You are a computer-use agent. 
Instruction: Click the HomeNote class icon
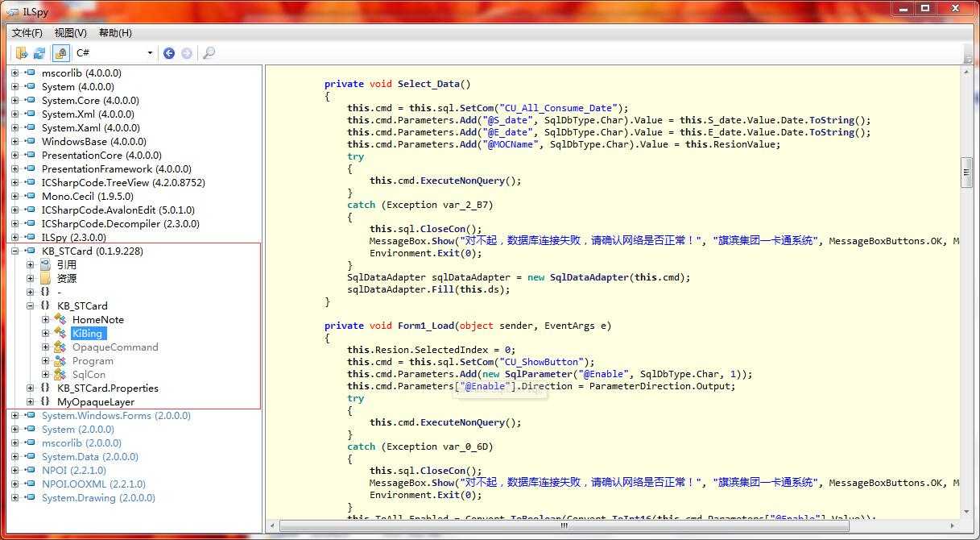pos(60,319)
